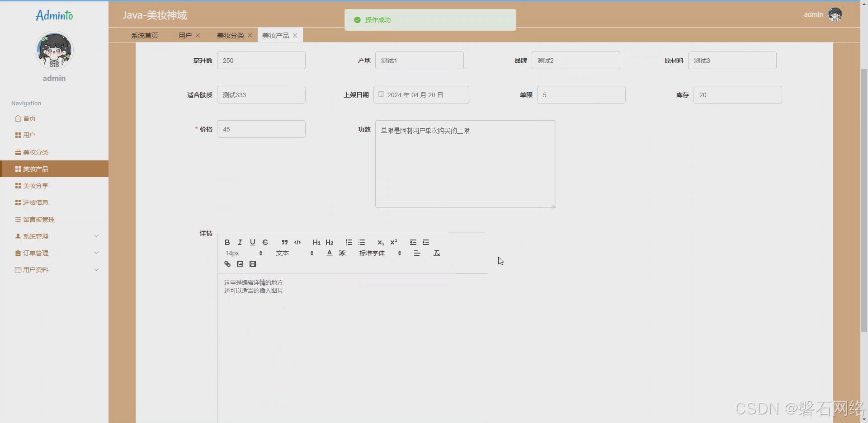Image resolution: width=868 pixels, height=423 pixels.
Task: Expand the 订单管理 sidebar menu
Action: coord(35,253)
